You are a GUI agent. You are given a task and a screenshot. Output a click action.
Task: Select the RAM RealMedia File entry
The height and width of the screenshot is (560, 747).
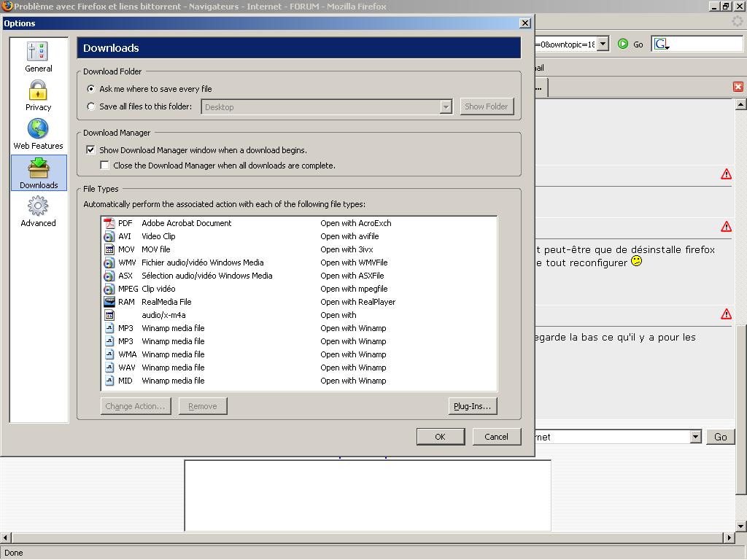click(166, 302)
